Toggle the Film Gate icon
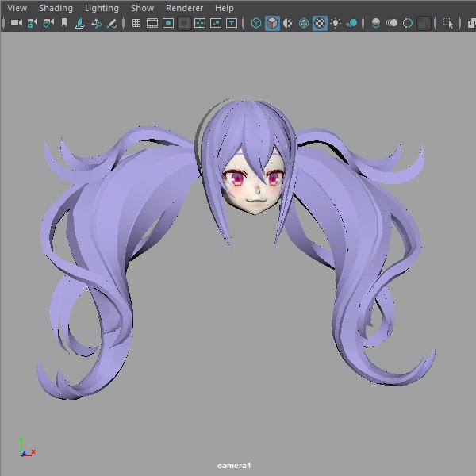This screenshot has width=476, height=476. coord(152,23)
